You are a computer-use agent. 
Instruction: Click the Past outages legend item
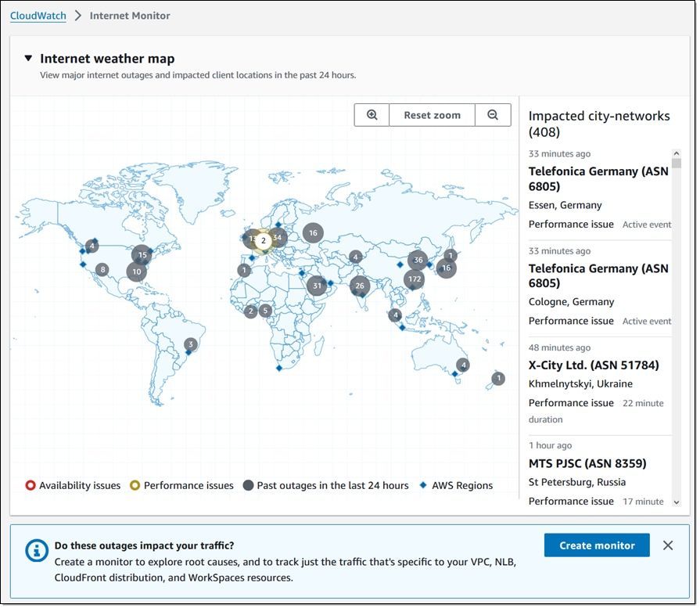point(326,486)
